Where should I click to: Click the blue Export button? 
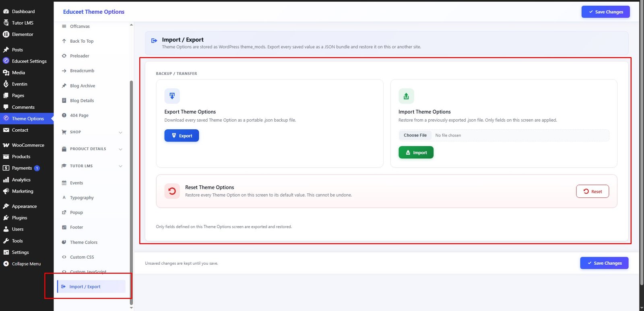[x=182, y=136]
